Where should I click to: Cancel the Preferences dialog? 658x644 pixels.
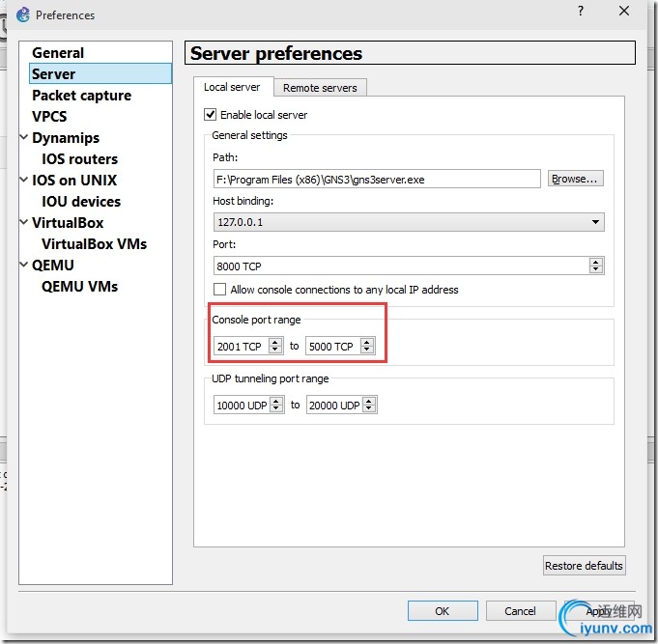tap(521, 611)
